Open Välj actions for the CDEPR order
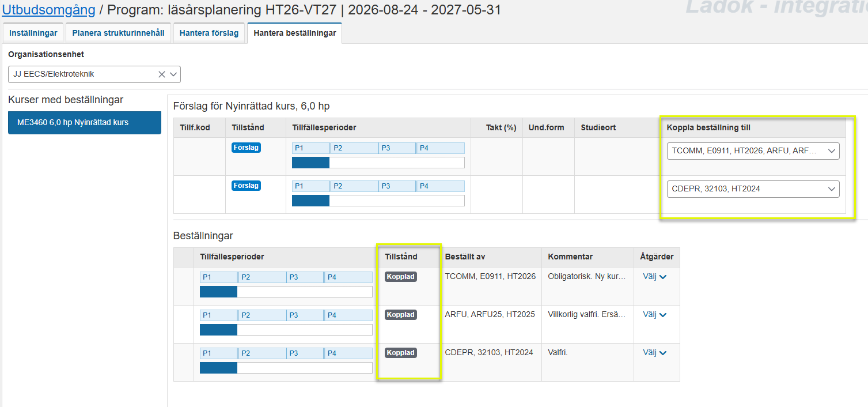This screenshot has width=868, height=407. click(654, 353)
